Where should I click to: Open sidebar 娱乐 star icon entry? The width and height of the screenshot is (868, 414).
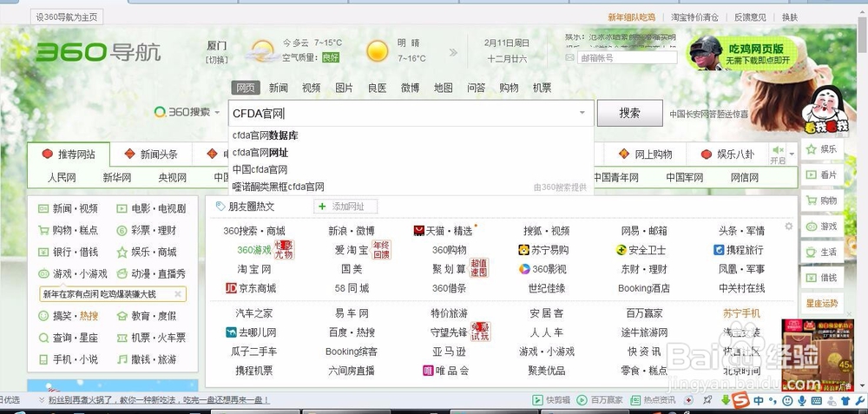click(822, 149)
